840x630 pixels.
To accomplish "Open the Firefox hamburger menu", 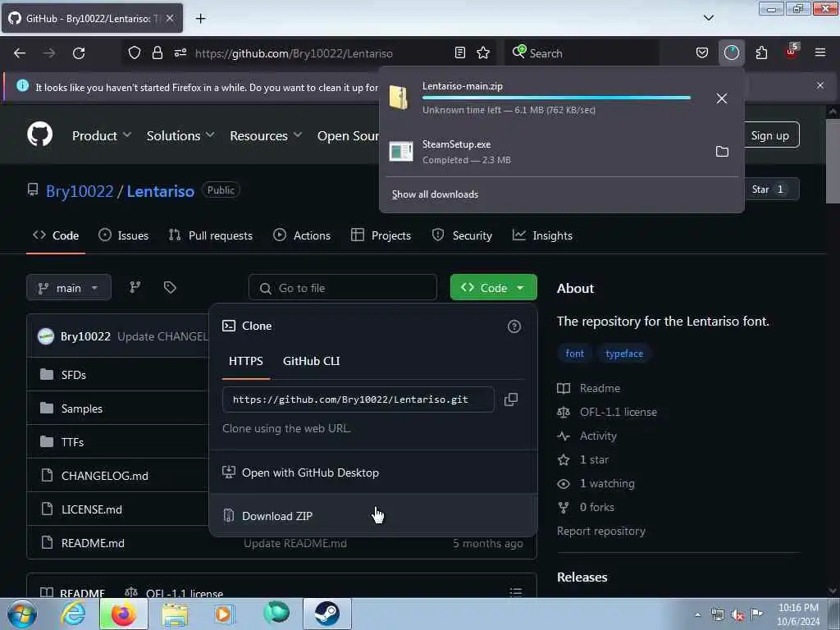I will [x=819, y=52].
